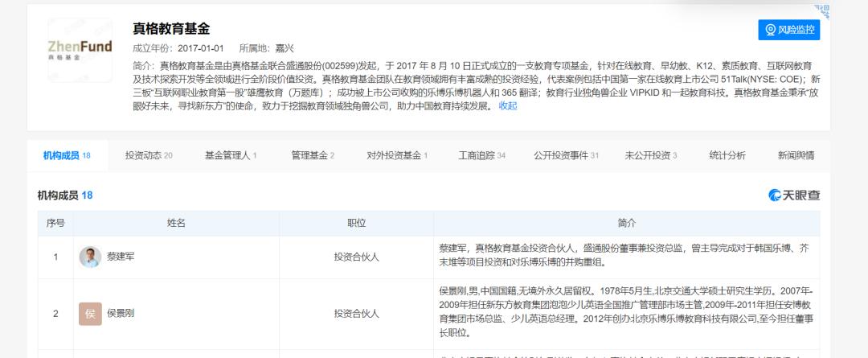868x358 pixels.
Task: Open 侯景刚 member name link
Action: 120,314
